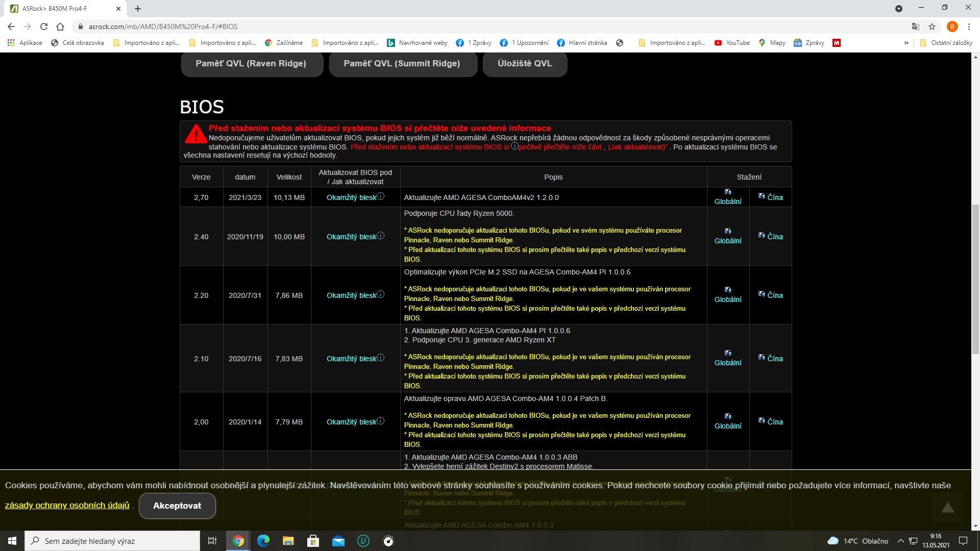Show hidden system tray icons
This screenshot has height=551, width=980.
click(x=900, y=541)
